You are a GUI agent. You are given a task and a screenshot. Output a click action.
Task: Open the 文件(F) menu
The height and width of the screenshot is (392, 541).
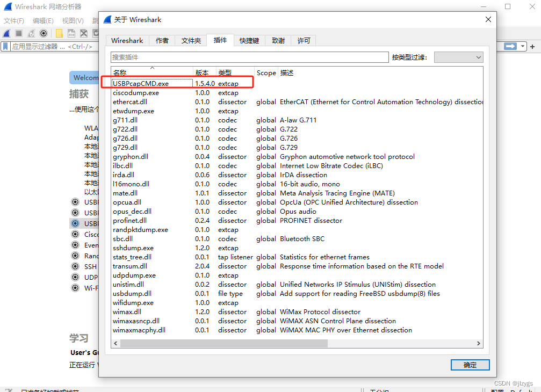click(14, 21)
